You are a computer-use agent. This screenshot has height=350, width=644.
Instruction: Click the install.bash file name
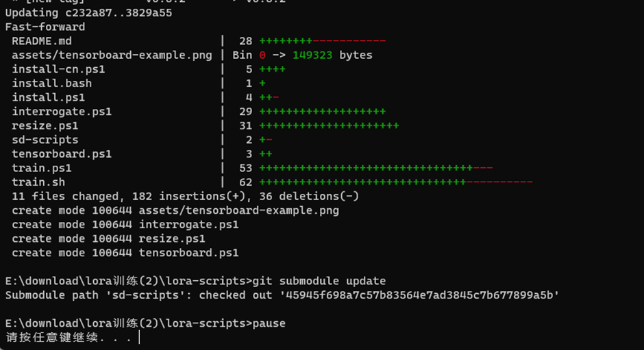tap(51, 84)
